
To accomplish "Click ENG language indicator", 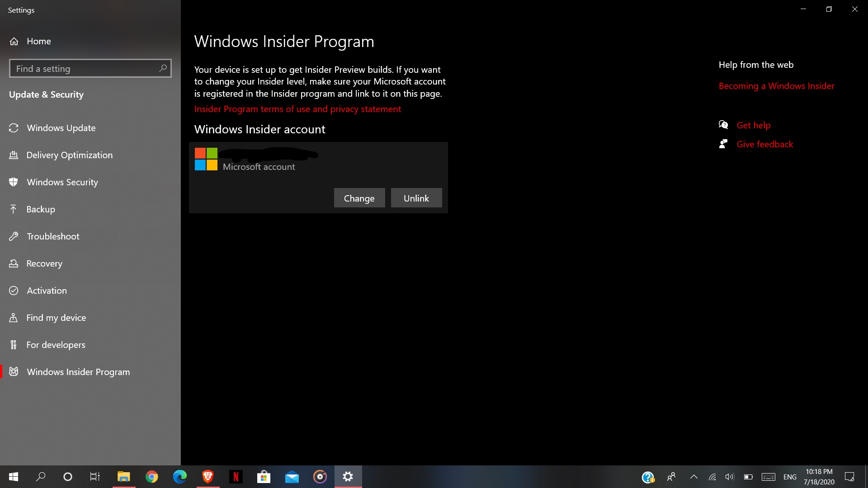I will click(x=790, y=477).
